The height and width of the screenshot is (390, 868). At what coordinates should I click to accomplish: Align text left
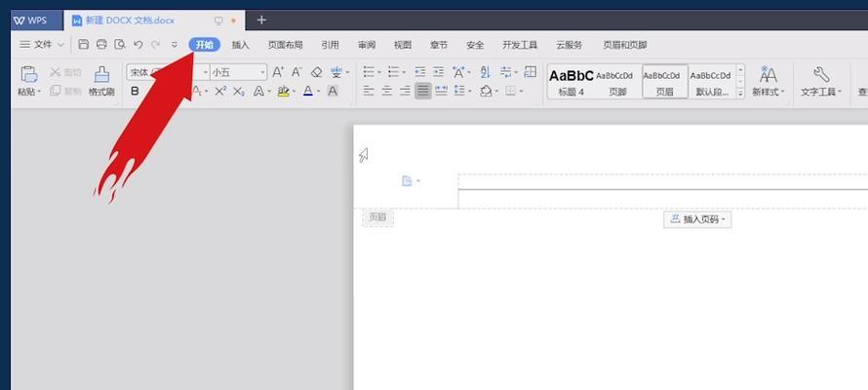[x=369, y=92]
